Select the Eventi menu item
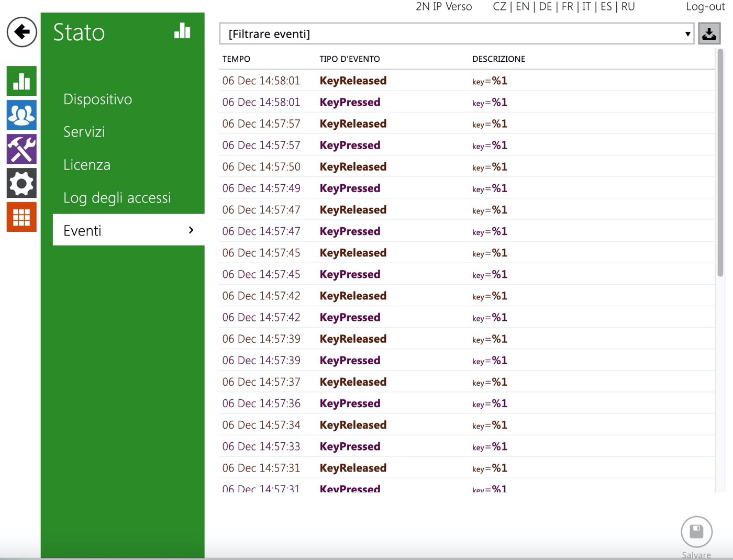Image resolution: width=733 pixels, height=560 pixels. pyautogui.click(x=129, y=230)
